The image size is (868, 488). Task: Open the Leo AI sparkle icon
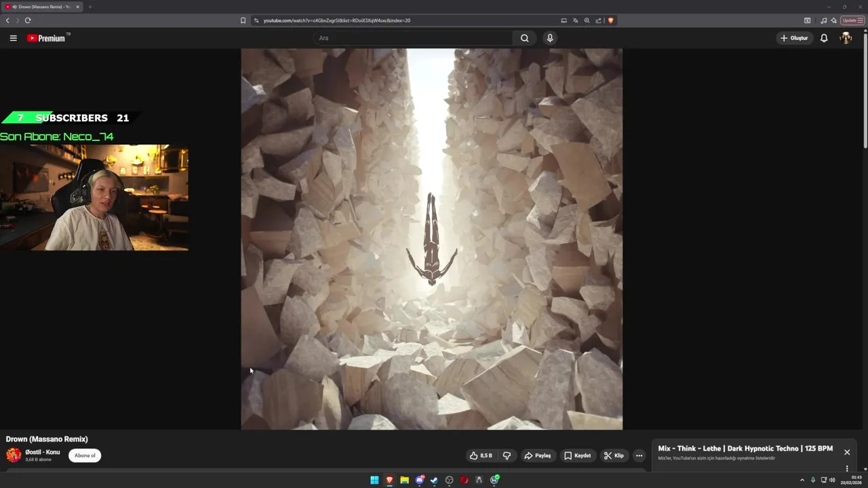(833, 20)
